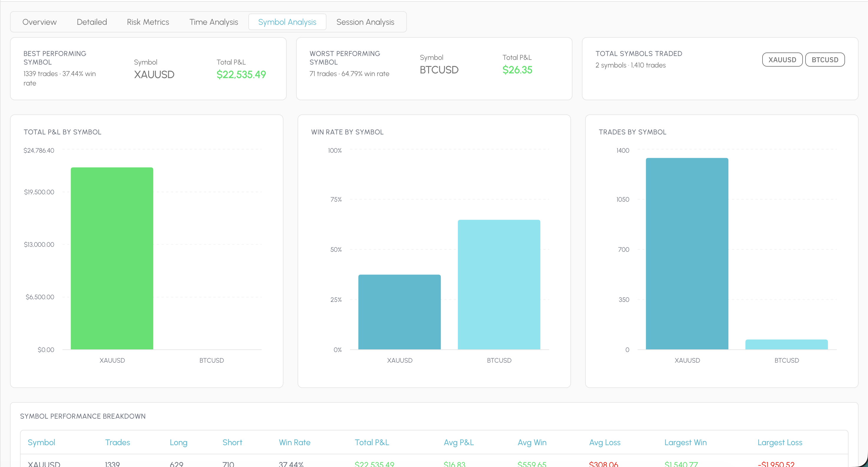Click the small BTCUSD trades bar
The height and width of the screenshot is (467, 868).
(786, 344)
